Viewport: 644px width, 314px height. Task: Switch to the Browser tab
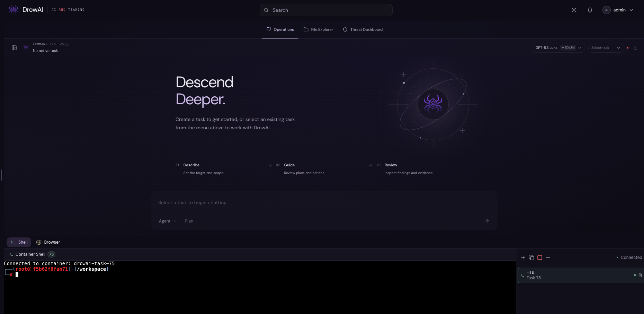pyautogui.click(x=48, y=242)
